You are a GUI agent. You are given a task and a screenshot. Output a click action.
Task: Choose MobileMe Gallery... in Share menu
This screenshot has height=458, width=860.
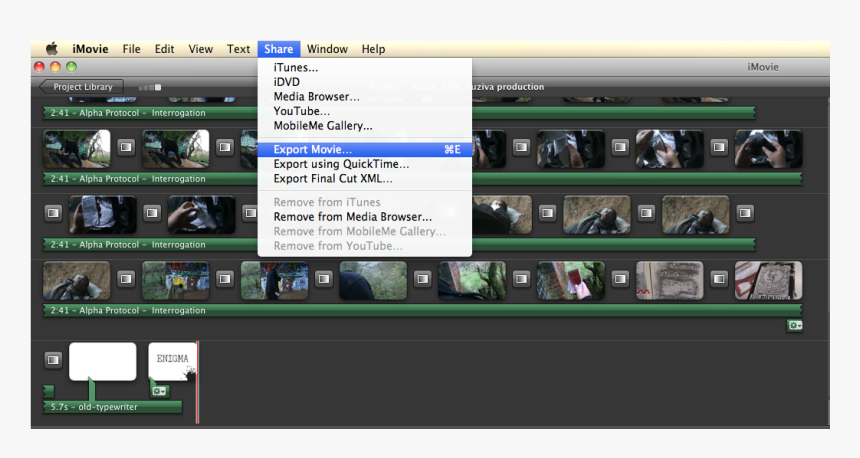365,126
